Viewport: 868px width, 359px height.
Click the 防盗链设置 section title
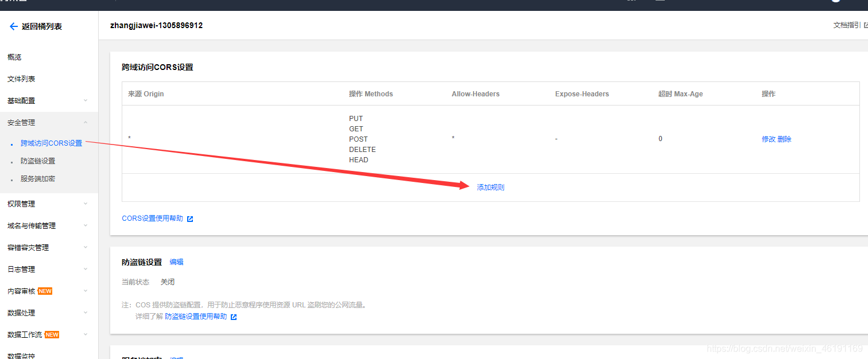[x=142, y=262]
